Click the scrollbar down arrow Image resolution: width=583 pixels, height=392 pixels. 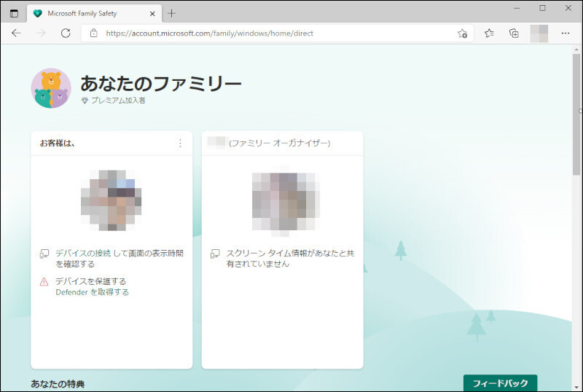[x=576, y=387]
